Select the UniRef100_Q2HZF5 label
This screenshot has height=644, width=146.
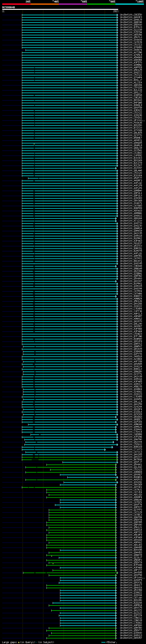(x=131, y=580)
